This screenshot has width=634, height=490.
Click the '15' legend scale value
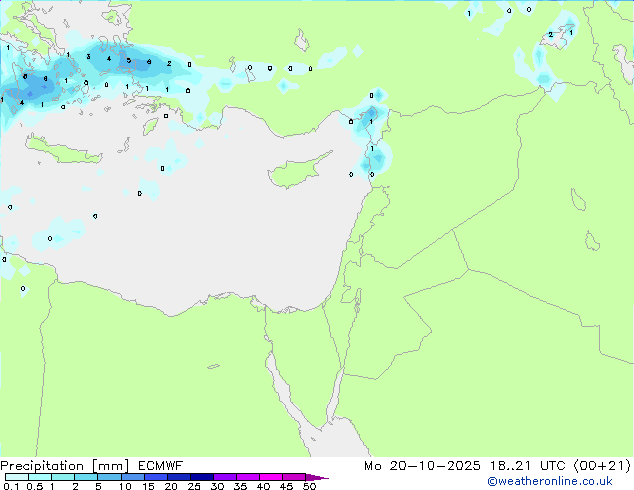[x=148, y=486]
